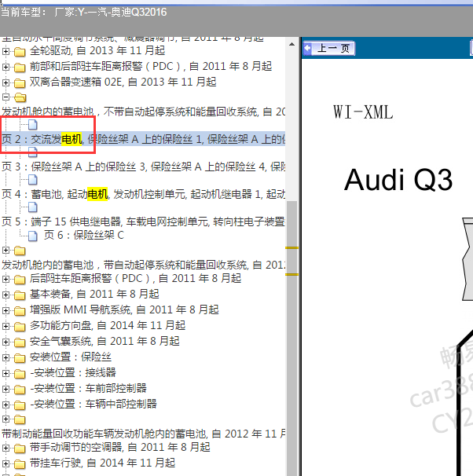473x476 pixels.
Task: Expand 增强版 MMI 导航系统 node
Action: coord(5,310)
